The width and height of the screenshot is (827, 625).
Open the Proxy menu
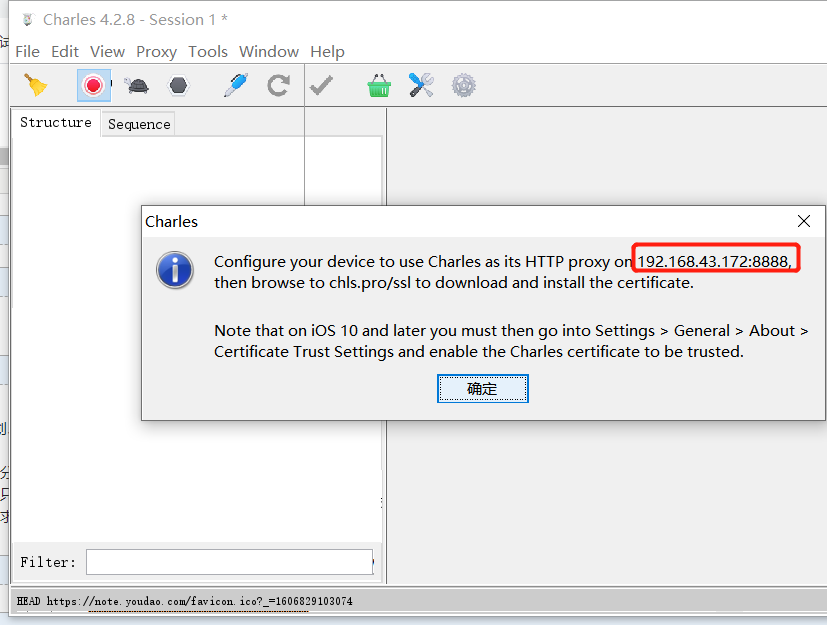[x=157, y=52]
